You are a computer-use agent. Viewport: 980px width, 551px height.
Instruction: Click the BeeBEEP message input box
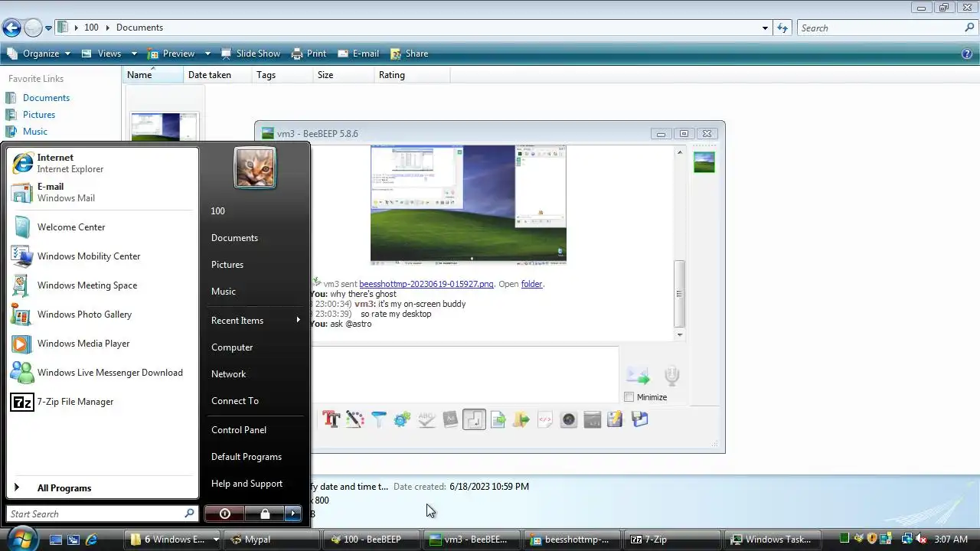coord(465,374)
